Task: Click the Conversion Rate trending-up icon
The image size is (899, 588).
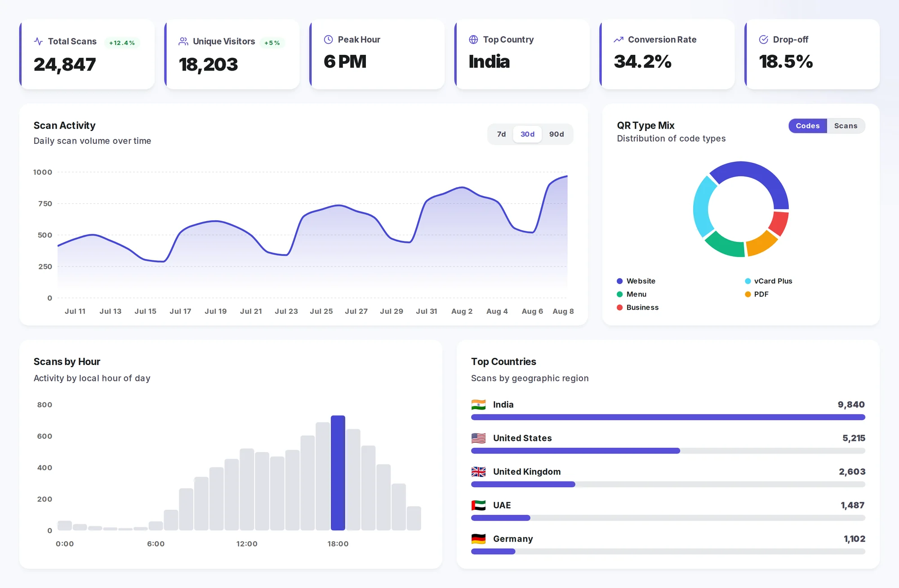Action: coord(619,40)
